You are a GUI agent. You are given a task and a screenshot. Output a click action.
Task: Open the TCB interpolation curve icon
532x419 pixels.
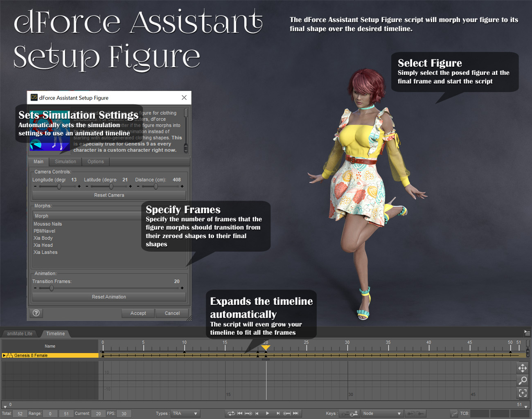(454, 413)
